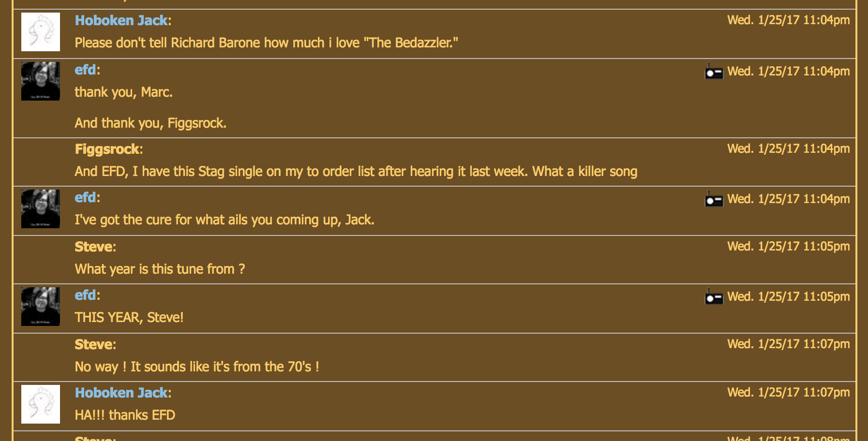Click Steve's name above "No way ! It sounds like"
Image resolution: width=868 pixels, height=441 pixels.
coord(94,344)
